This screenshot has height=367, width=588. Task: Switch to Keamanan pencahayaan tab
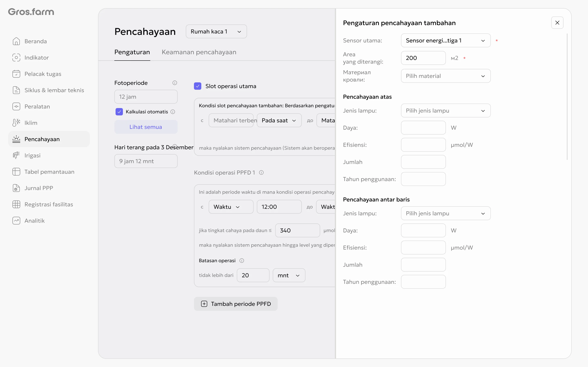click(x=199, y=52)
